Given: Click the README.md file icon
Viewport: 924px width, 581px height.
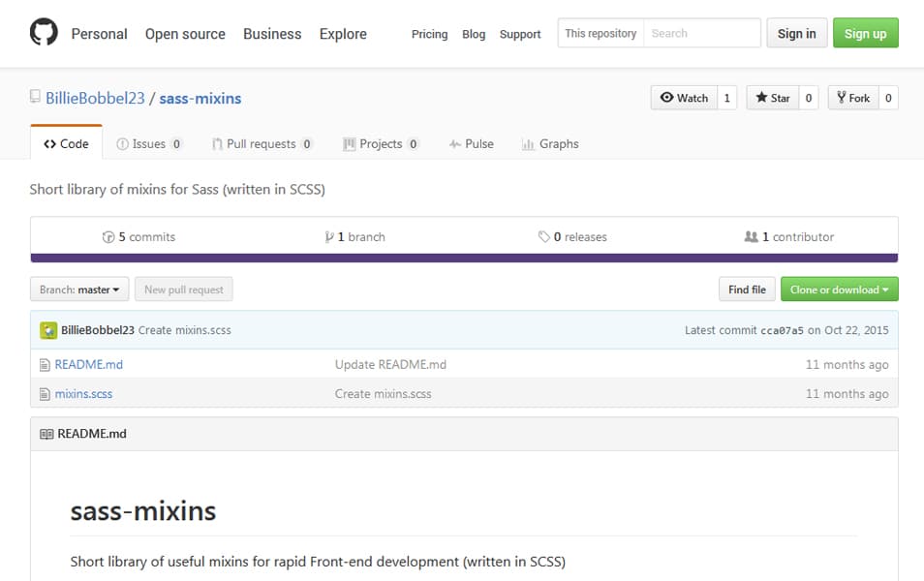Looking at the screenshot, I should pos(45,365).
